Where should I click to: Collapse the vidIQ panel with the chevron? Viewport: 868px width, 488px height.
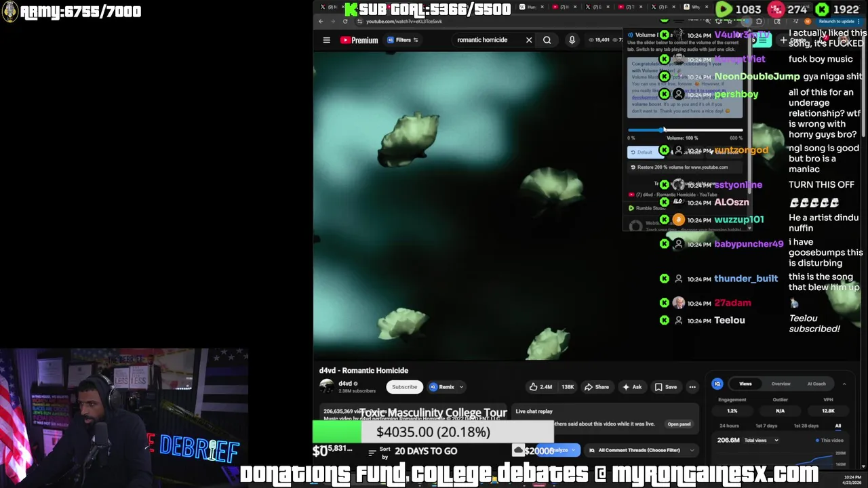(x=844, y=384)
